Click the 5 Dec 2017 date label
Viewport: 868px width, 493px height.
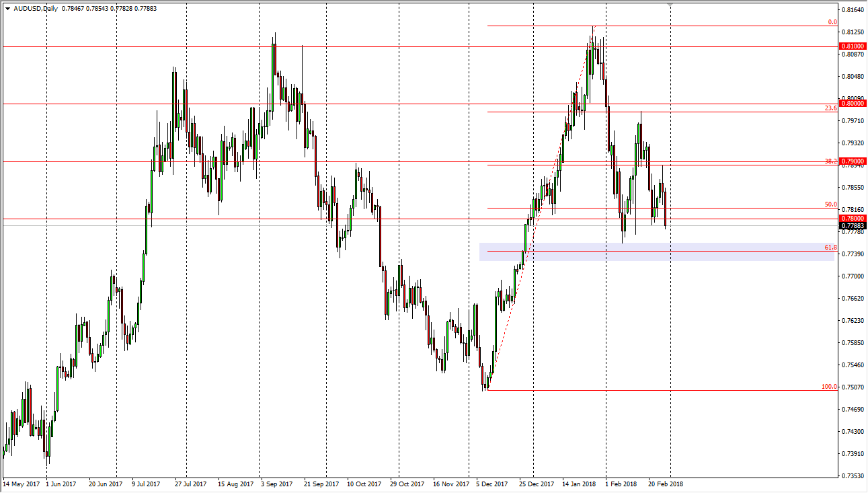(493, 484)
